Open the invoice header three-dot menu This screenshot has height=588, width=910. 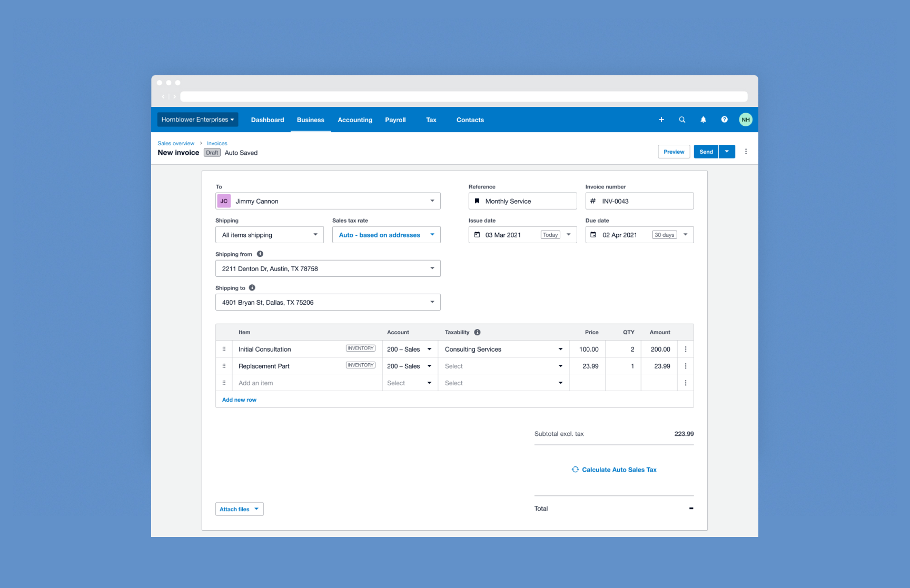pos(746,152)
